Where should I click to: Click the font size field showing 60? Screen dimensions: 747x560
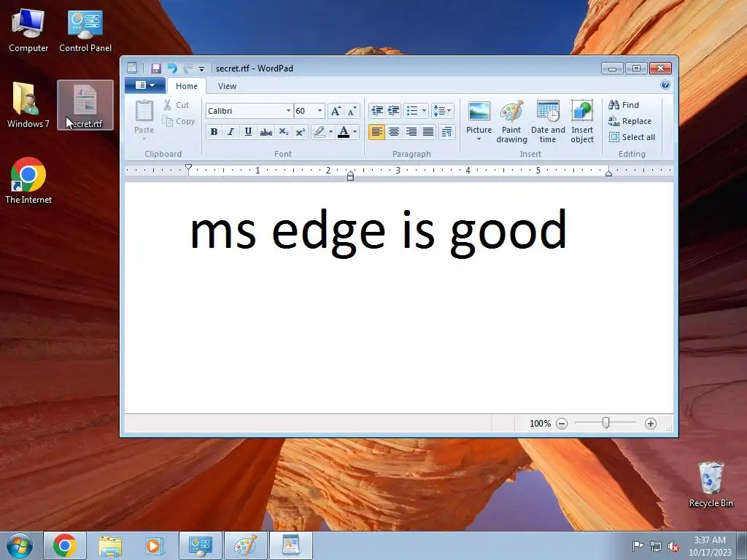tap(305, 111)
